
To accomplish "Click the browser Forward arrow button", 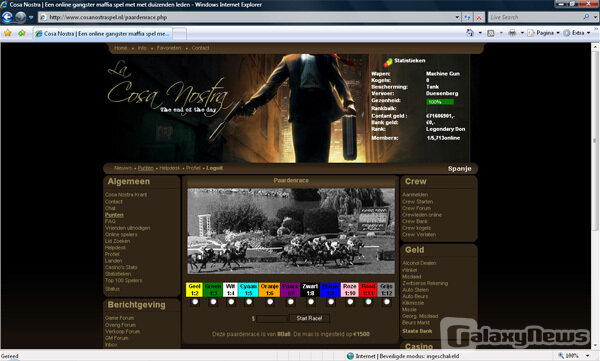I will click(x=21, y=17).
